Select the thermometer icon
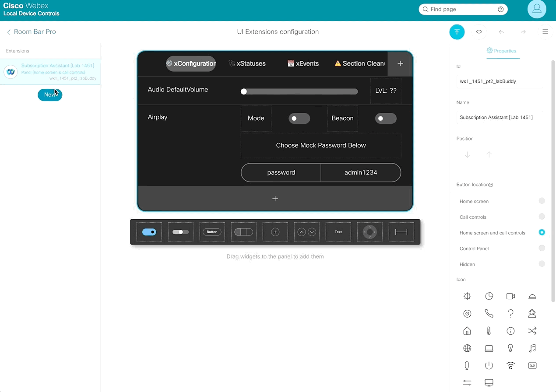This screenshot has height=392, width=556. 489,331
